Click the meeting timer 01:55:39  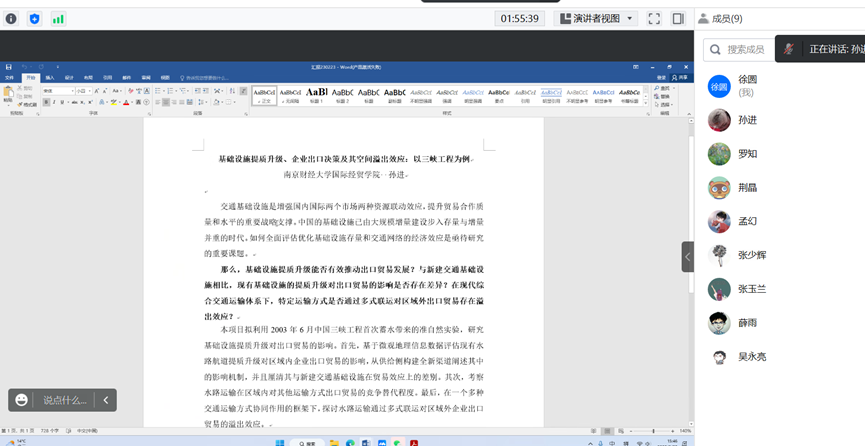pyautogui.click(x=520, y=18)
